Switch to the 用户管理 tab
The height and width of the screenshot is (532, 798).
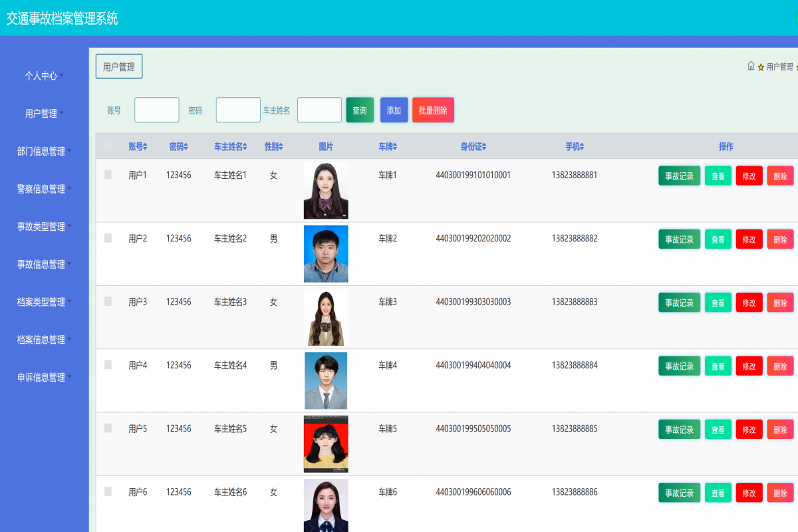click(119, 67)
